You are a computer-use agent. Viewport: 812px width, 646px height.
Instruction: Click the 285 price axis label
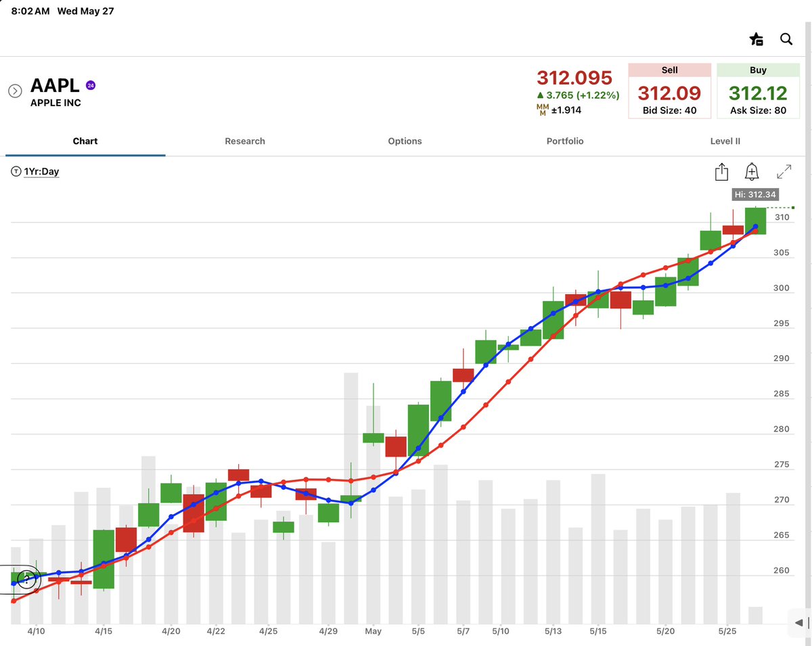[782, 394]
